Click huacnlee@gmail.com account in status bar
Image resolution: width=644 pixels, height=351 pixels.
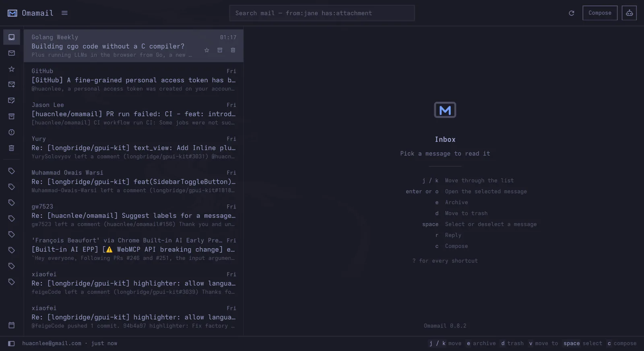(x=52, y=343)
